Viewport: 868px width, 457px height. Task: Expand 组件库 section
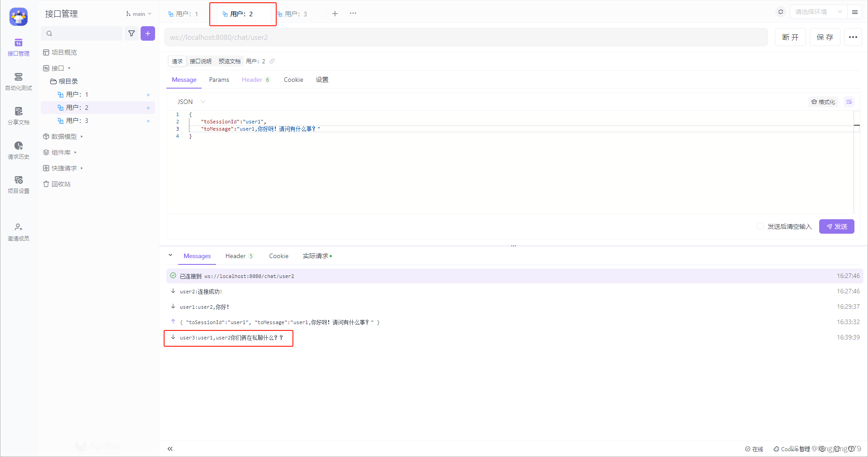[x=60, y=152]
